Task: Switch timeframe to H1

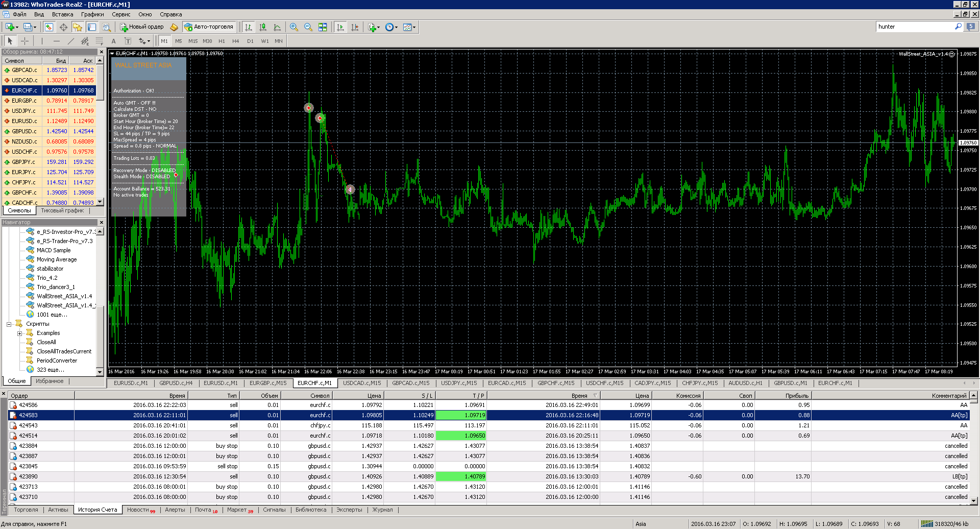Action: click(x=222, y=41)
